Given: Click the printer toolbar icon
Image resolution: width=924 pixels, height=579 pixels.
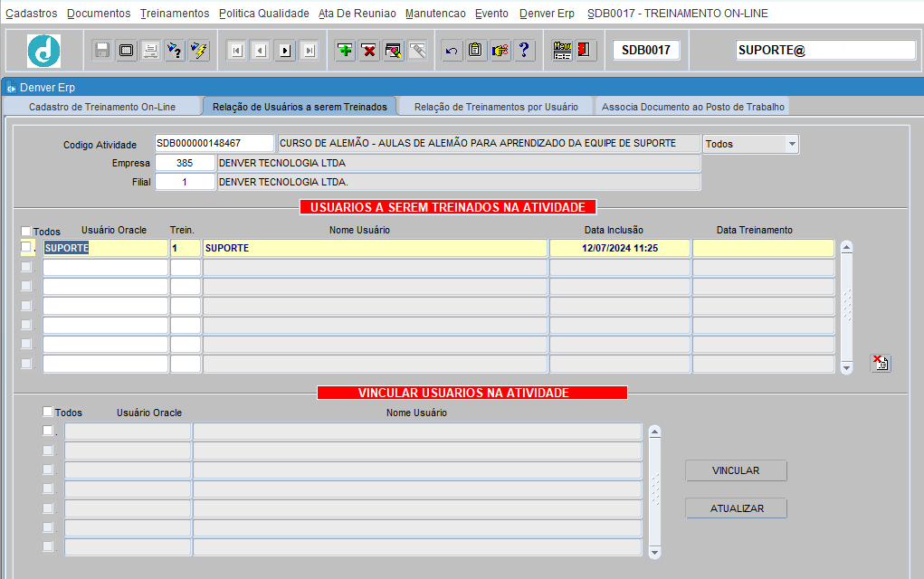Looking at the screenshot, I should (150, 51).
